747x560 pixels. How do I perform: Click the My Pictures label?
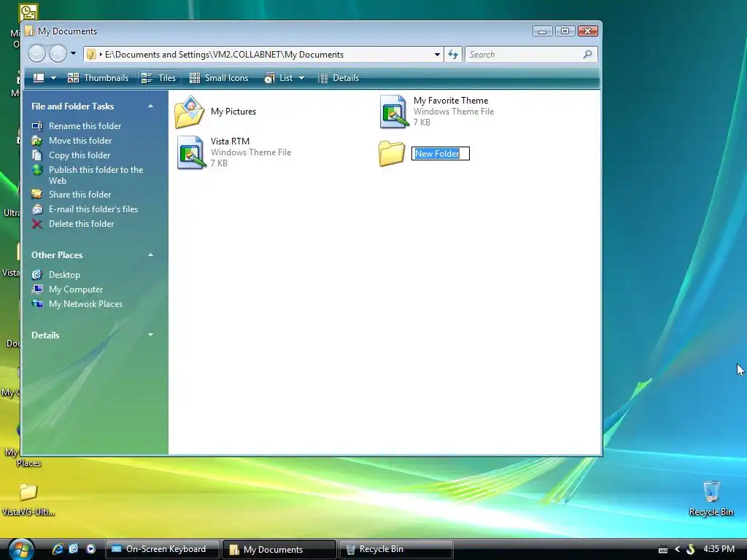[233, 112]
